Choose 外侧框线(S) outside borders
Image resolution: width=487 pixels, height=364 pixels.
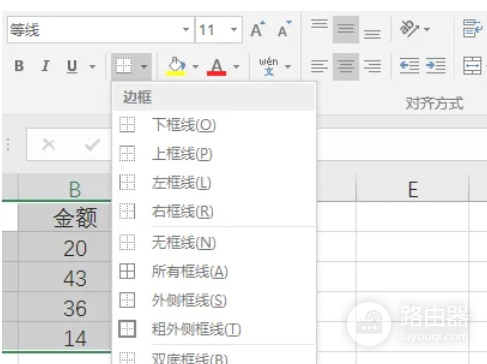[x=214, y=300]
